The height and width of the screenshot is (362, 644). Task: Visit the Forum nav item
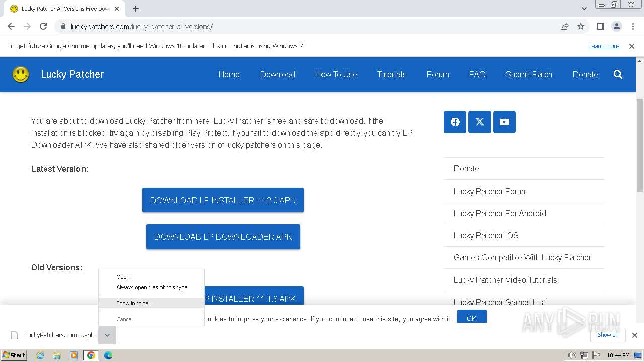(438, 74)
